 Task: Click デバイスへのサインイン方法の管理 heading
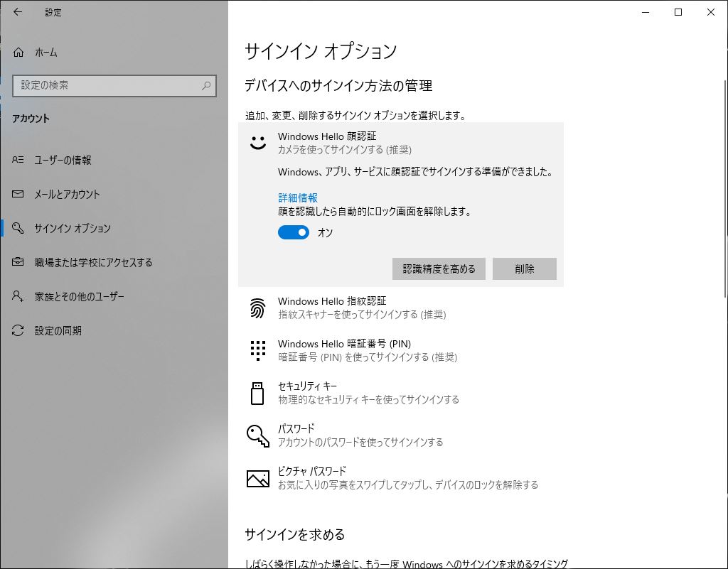click(x=338, y=86)
